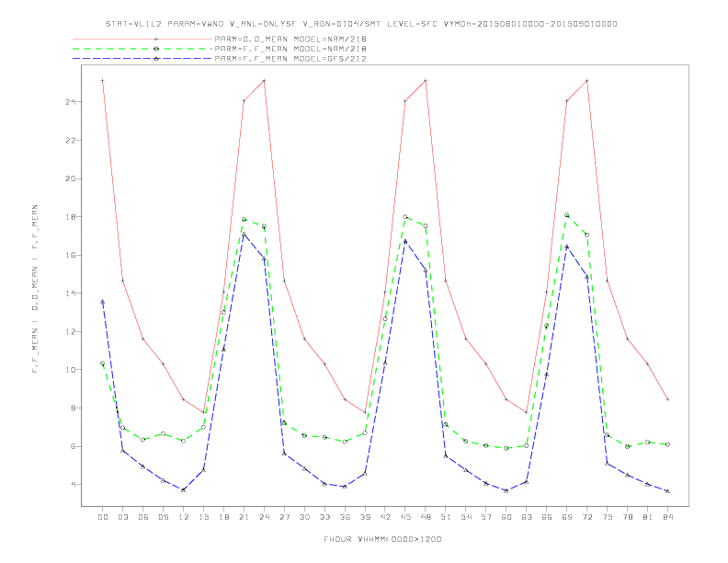
Task: Click x-axis tick label 09
Action: click(x=163, y=517)
